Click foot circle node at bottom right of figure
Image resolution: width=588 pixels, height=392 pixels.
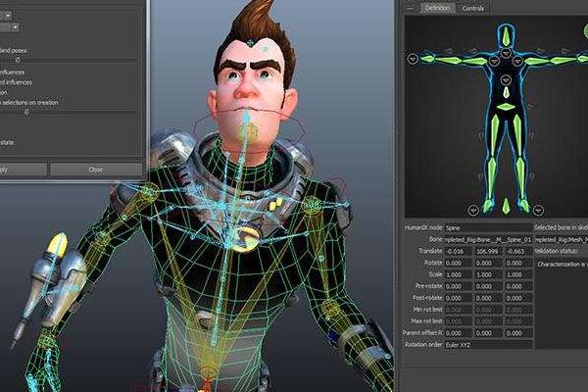click(538, 211)
